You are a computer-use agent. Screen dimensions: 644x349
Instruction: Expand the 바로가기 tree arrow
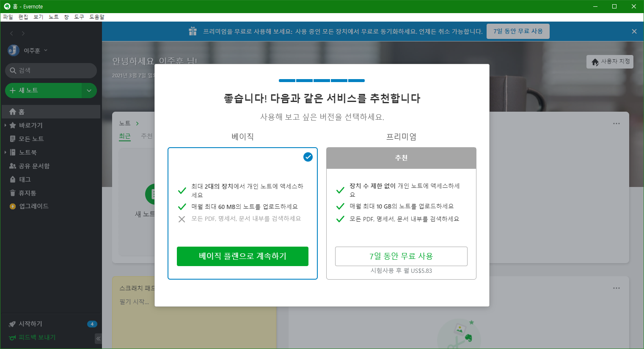(x=5, y=125)
